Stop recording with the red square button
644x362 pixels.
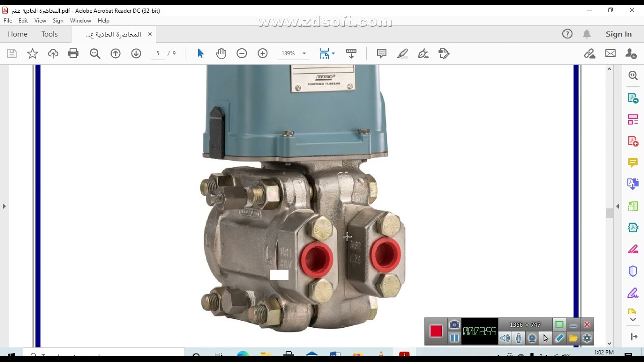(436, 331)
